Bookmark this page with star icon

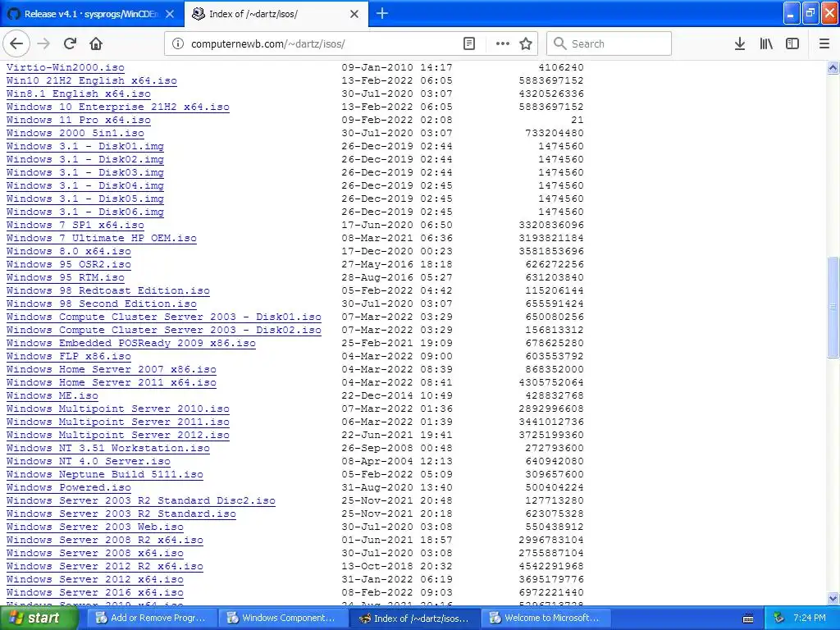pos(526,43)
